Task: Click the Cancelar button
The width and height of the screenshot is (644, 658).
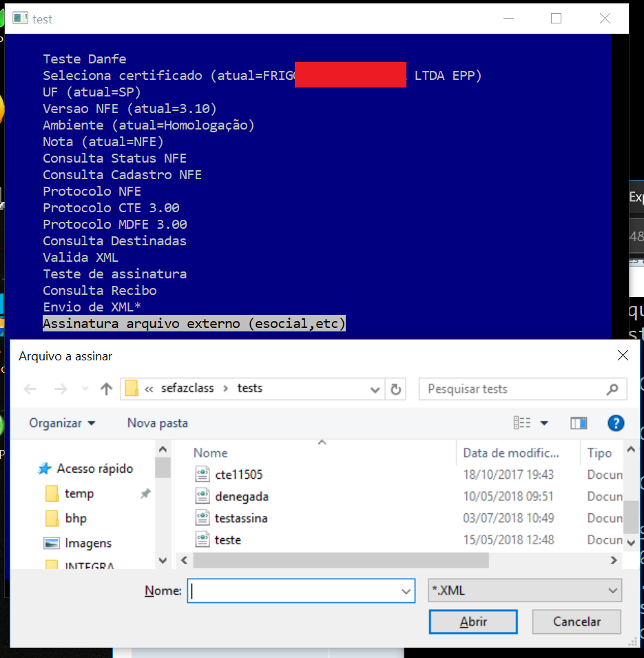Action: click(x=577, y=621)
